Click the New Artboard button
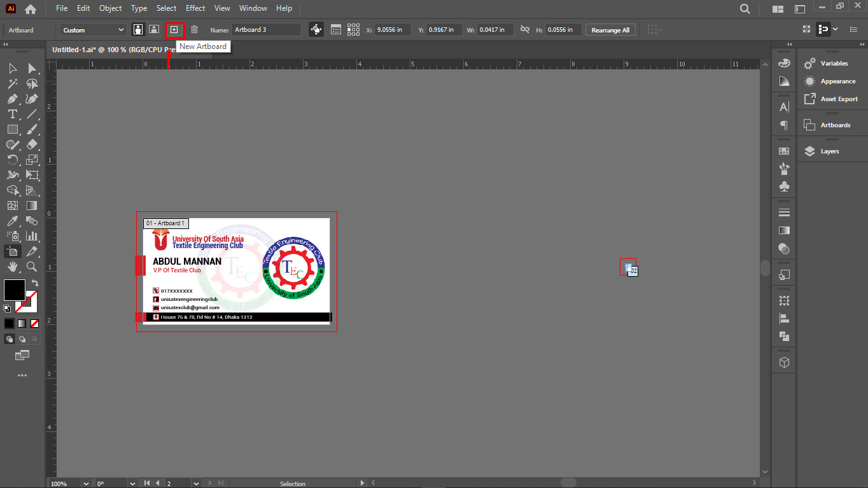Viewport: 868px width, 488px height. pyautogui.click(x=174, y=30)
